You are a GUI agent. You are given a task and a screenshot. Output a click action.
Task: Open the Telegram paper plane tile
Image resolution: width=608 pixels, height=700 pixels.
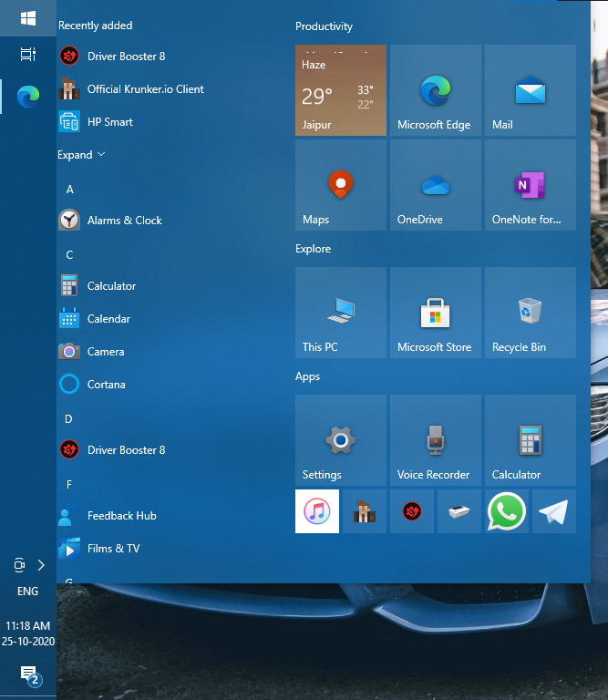(x=554, y=511)
